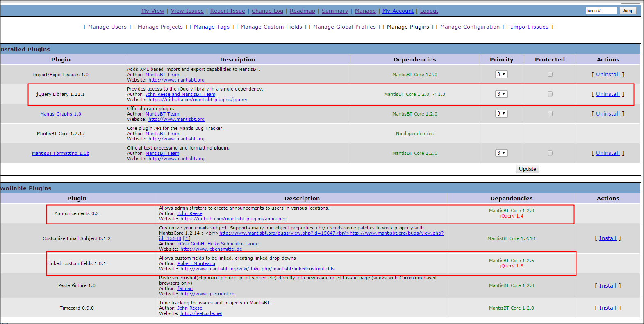The width and height of the screenshot is (644, 324).
Task: Click 'MantisBT Core 1.2.14' dependency text
Action: (511, 238)
